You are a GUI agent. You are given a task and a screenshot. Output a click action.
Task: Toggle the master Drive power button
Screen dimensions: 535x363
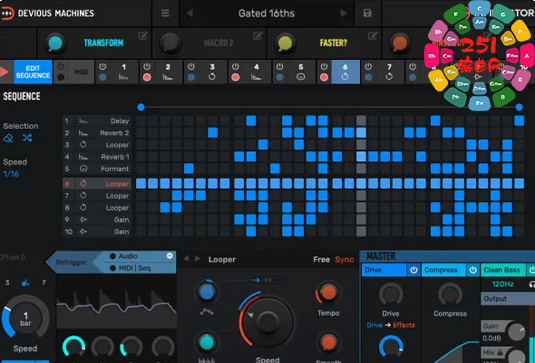click(x=414, y=270)
